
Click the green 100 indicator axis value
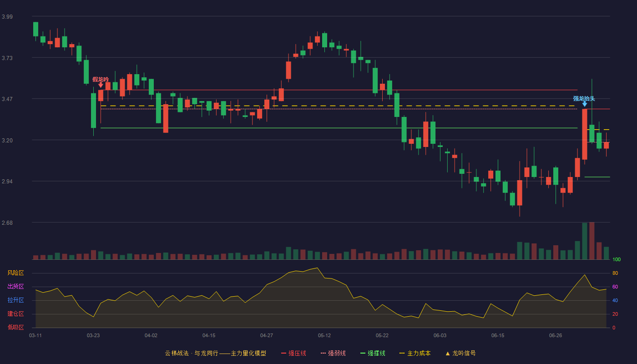coord(617,260)
